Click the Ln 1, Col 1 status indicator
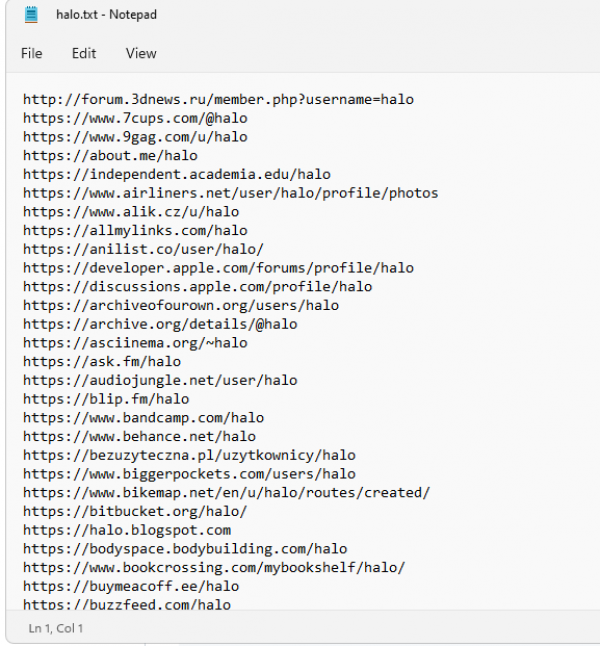 (56, 628)
